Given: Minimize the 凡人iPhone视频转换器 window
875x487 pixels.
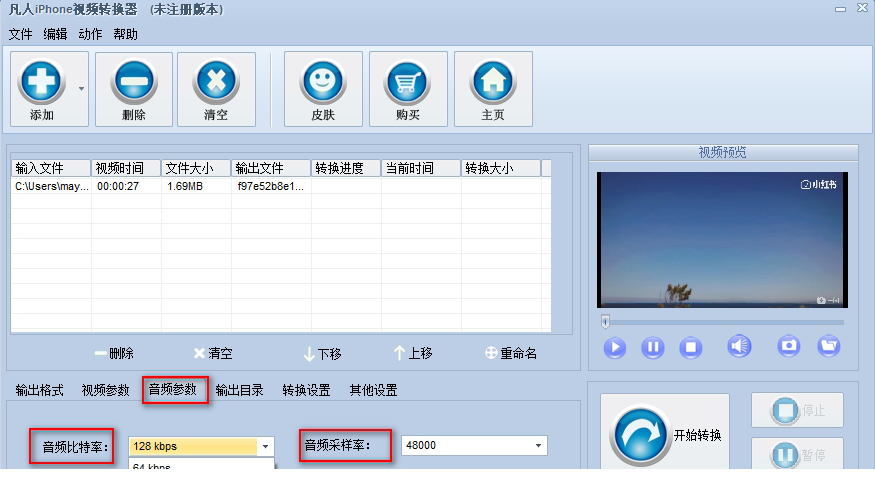Looking at the screenshot, I should 840,9.
